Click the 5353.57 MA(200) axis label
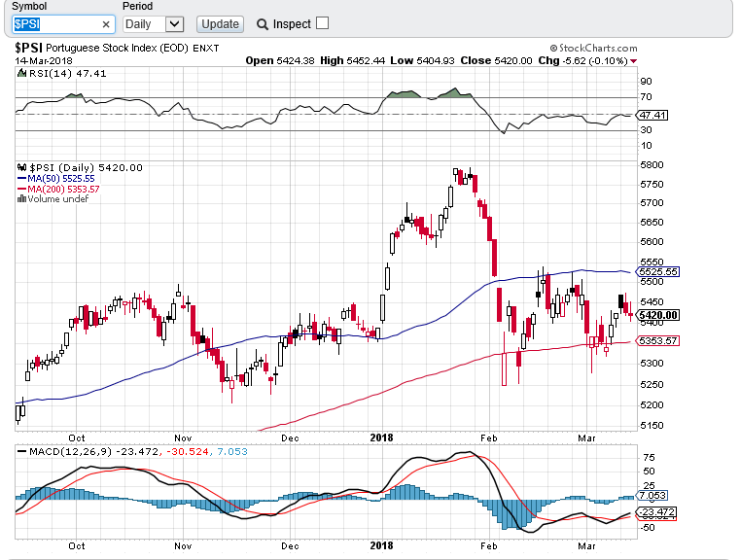The height and width of the screenshot is (560, 740). click(658, 340)
